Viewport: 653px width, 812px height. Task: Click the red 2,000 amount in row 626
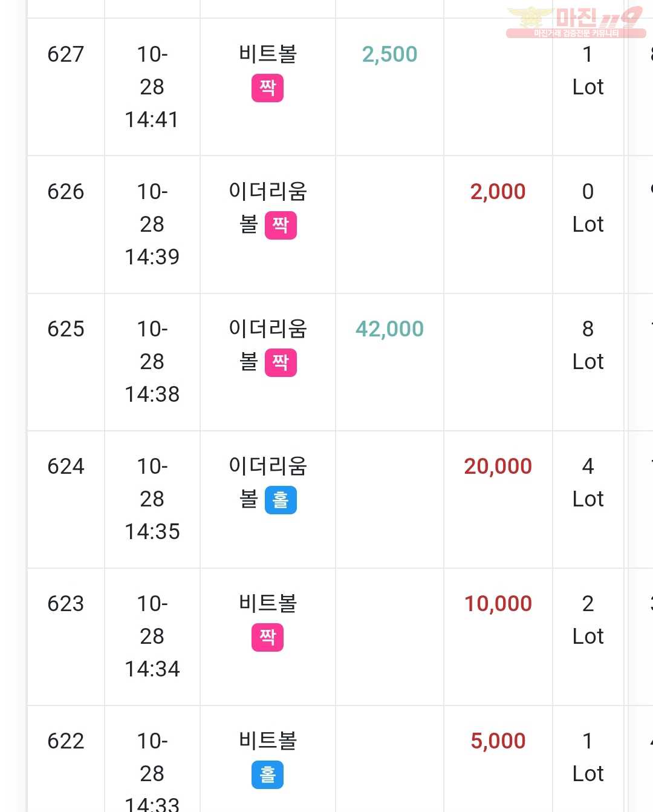pyautogui.click(x=498, y=192)
